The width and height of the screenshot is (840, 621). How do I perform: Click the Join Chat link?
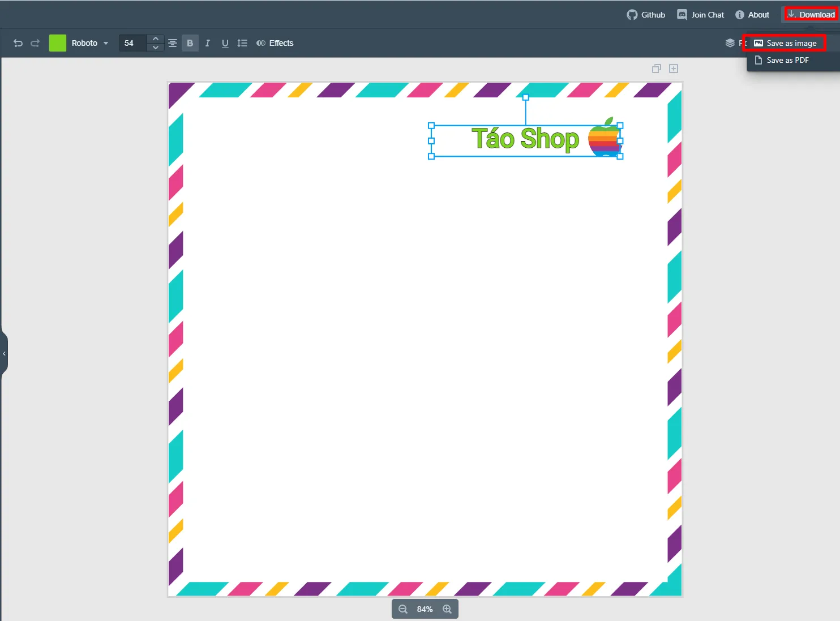tap(701, 15)
